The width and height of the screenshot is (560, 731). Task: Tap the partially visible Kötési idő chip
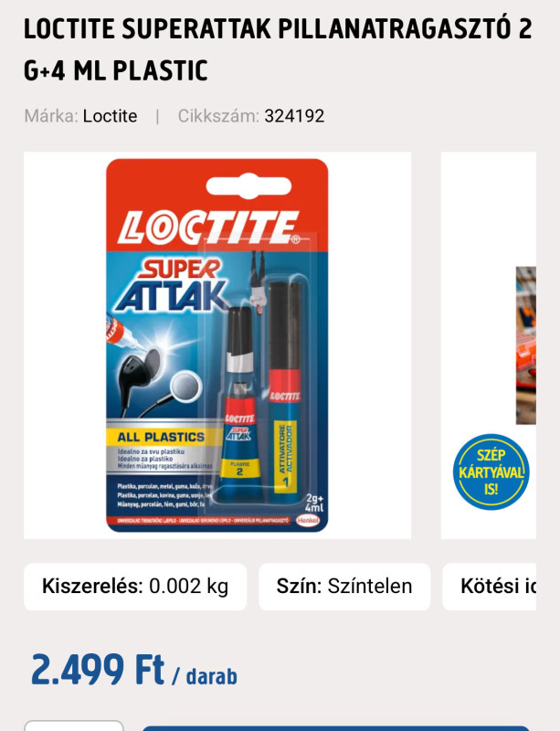(490, 587)
